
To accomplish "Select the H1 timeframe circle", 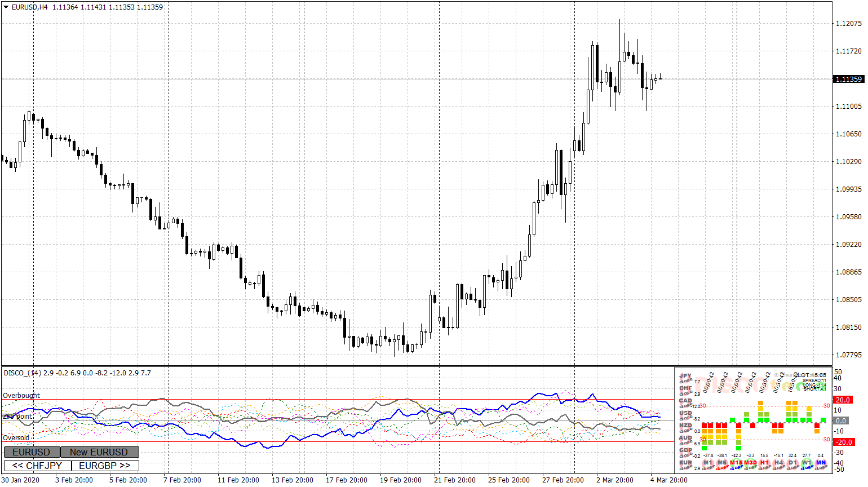I will (x=764, y=463).
